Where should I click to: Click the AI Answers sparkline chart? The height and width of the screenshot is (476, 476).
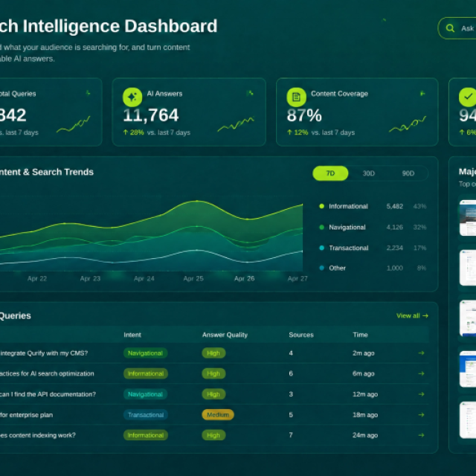(x=236, y=124)
